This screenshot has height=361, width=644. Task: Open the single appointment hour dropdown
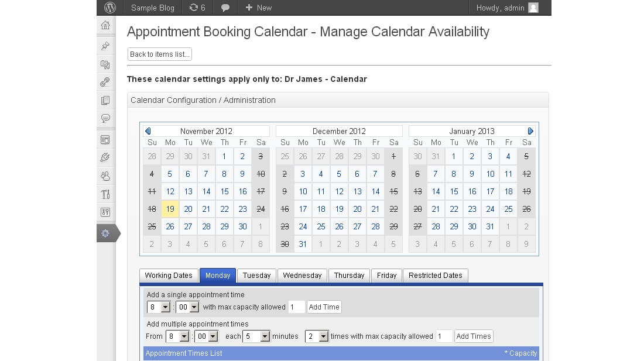pyautogui.click(x=158, y=307)
